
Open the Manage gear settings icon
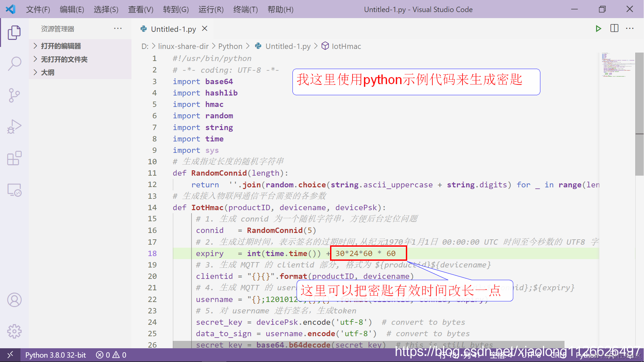coord(14,331)
